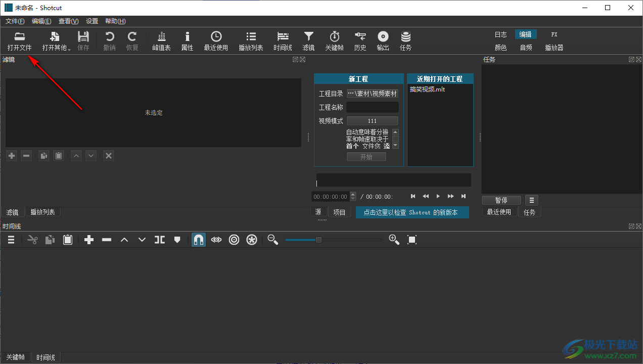Viewport: 643px width, 364px height.
Task: Open the 查看(V) menu
Action: point(68,21)
